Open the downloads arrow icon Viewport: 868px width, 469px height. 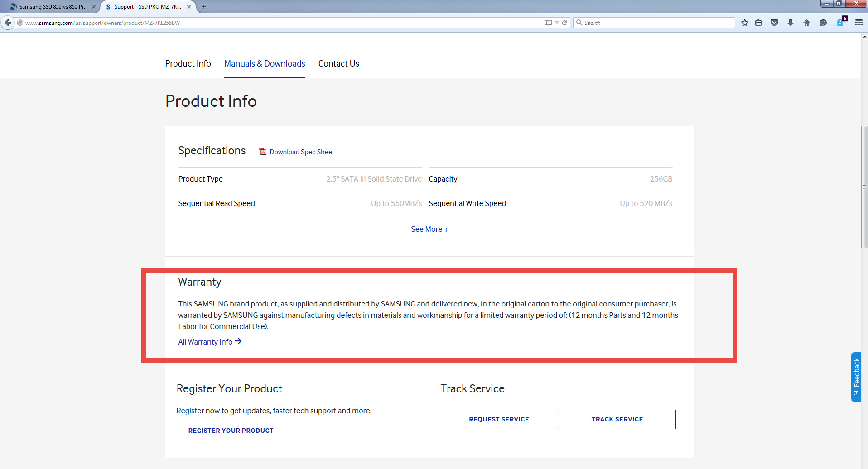tap(791, 23)
